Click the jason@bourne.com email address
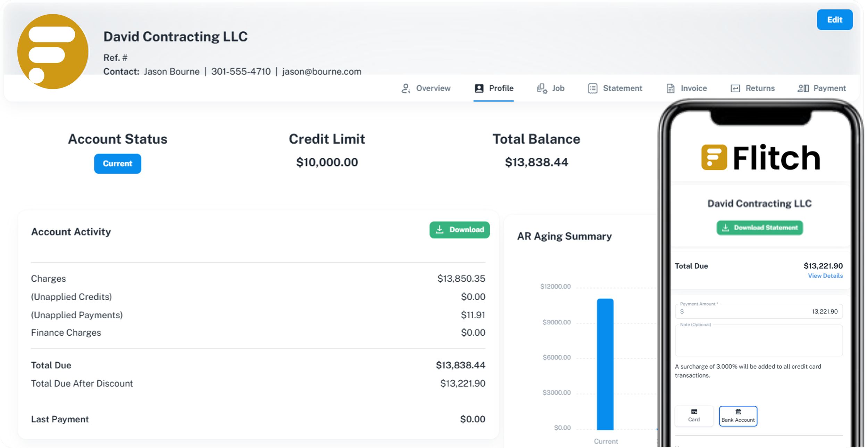This screenshot has height=448, width=868. 322,71
